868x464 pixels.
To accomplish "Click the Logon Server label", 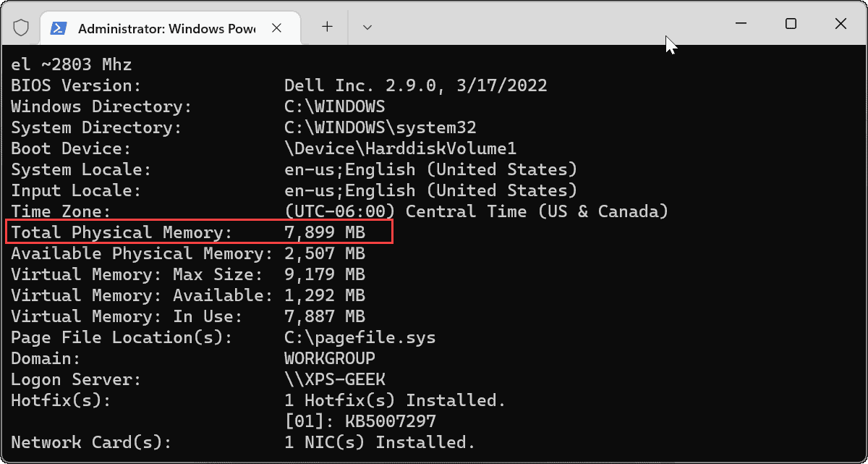I will 76,379.
